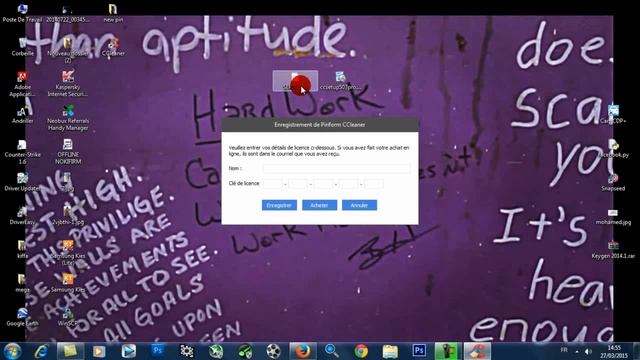The image size is (640, 360).
Task: Click the magnifier icon in the taskbar
Action: 331,351
